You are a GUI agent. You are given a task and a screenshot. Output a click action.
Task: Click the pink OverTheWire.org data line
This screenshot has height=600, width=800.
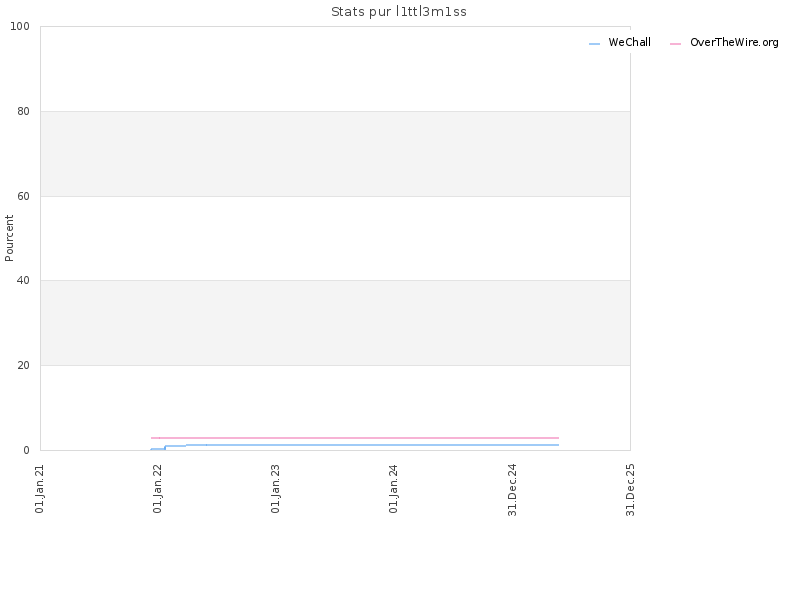coord(355,438)
